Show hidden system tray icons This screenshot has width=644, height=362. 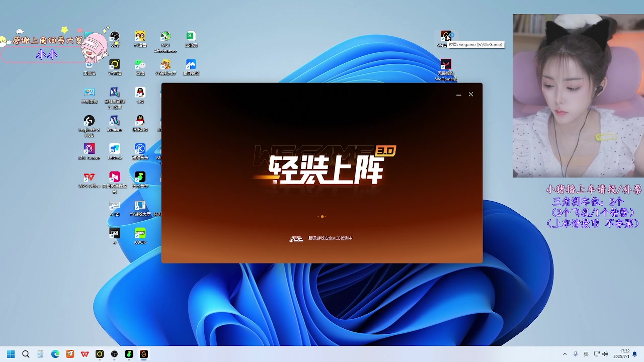pos(565,354)
